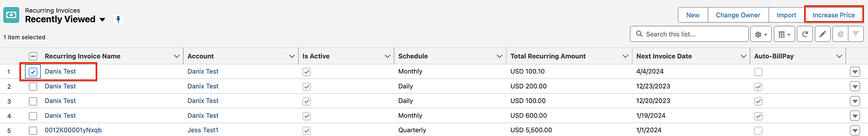Click the filter funnel icon
The image size is (868, 136).
pyautogui.click(x=856, y=34)
